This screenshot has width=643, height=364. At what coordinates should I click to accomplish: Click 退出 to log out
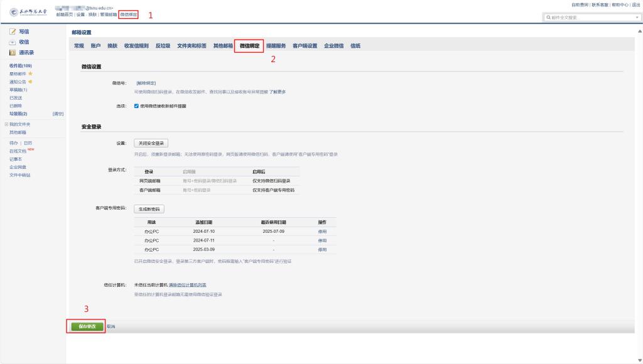click(x=636, y=5)
